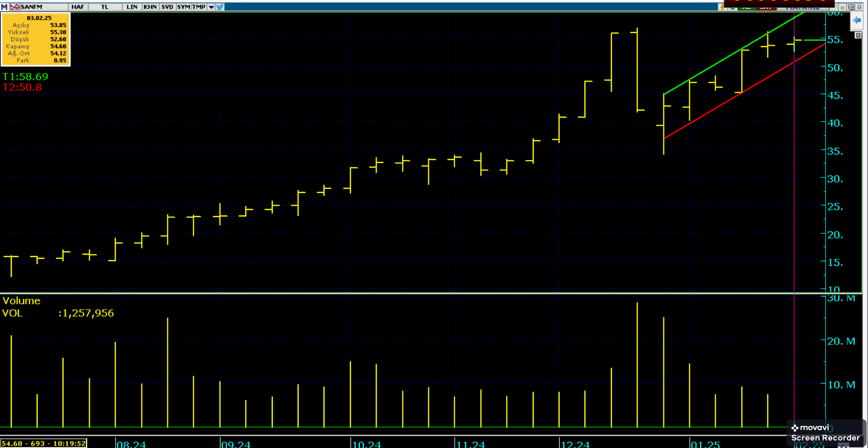Open the chart type icon beside SANFM
The height and width of the screenshot is (448, 868).
15,7
